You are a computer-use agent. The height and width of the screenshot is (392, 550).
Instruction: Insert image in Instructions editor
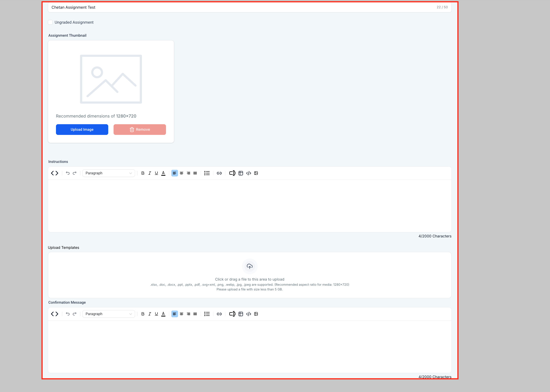256,173
